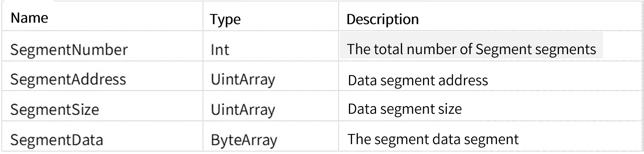Click the ByteArray type cell
This screenshot has height=154, width=644.
(x=244, y=140)
